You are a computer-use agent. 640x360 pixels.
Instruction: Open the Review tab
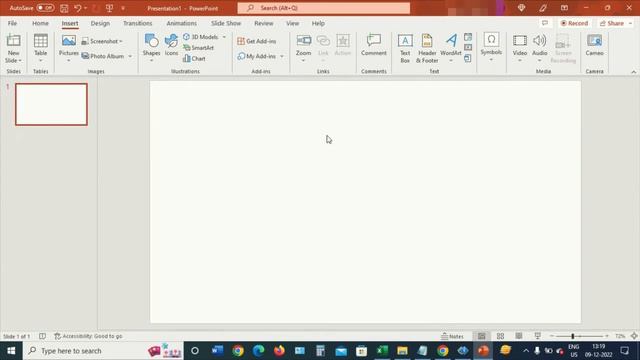(264, 23)
